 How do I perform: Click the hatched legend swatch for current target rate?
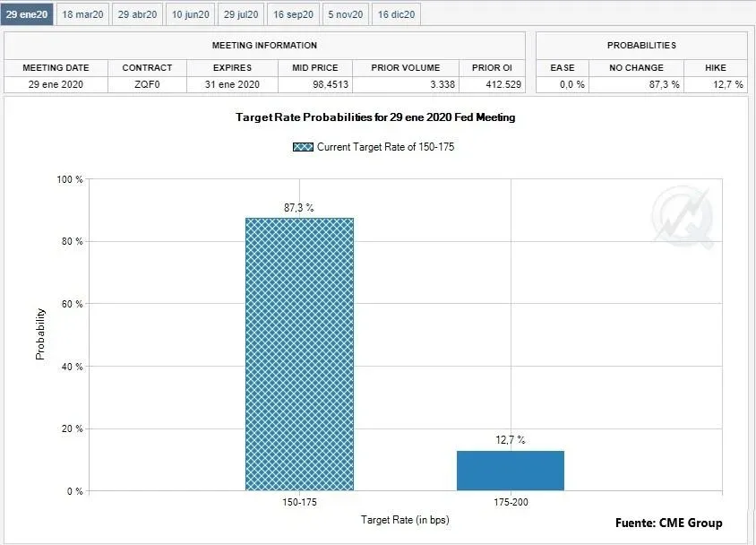tap(303, 147)
